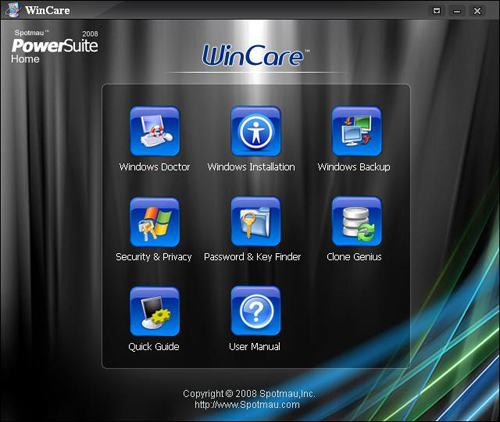Open the Quick Guide icon
The image size is (500, 422).
tap(155, 311)
